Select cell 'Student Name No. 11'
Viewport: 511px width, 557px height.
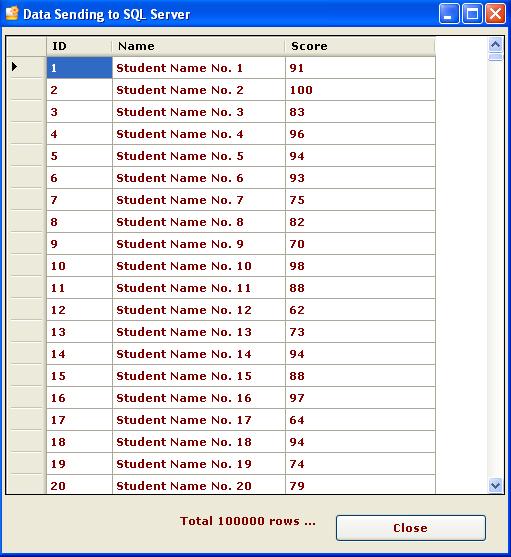pyautogui.click(x=199, y=288)
